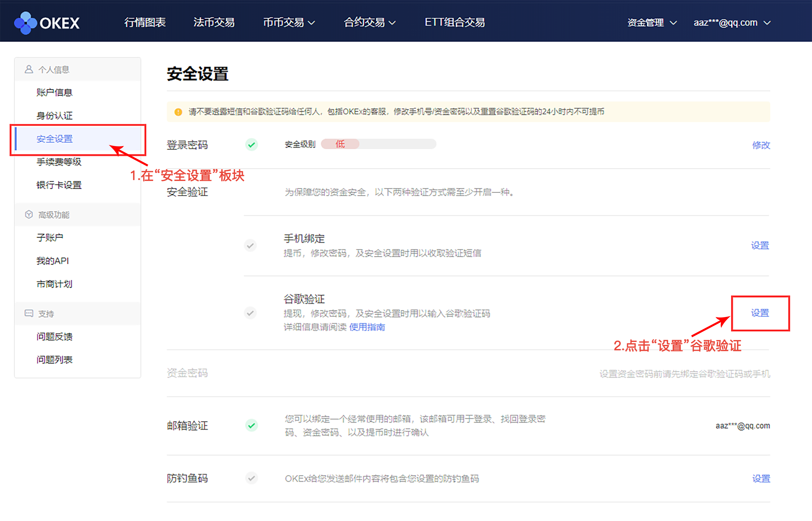Click the green check beside 登录密码

point(252,145)
